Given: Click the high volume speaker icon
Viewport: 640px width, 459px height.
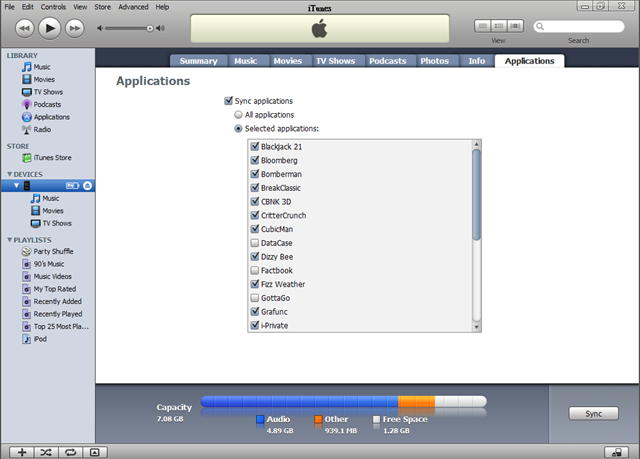Looking at the screenshot, I should 160,28.
